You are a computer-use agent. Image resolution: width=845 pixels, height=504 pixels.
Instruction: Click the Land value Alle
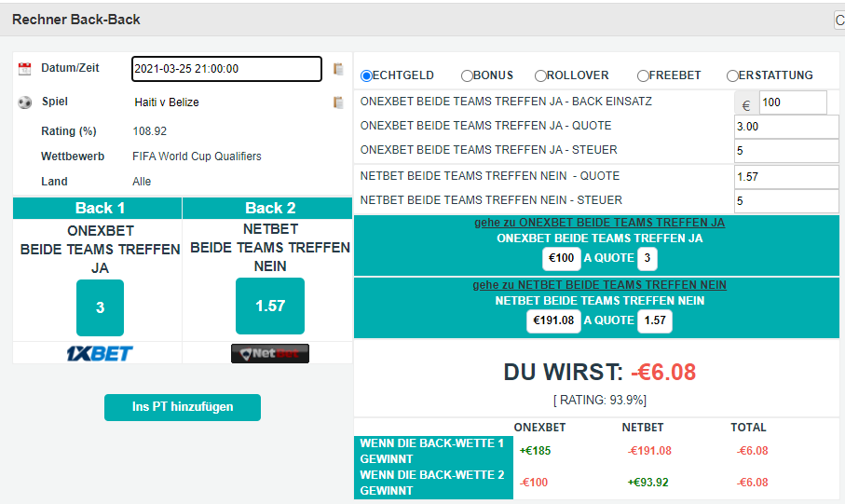pyautogui.click(x=142, y=182)
